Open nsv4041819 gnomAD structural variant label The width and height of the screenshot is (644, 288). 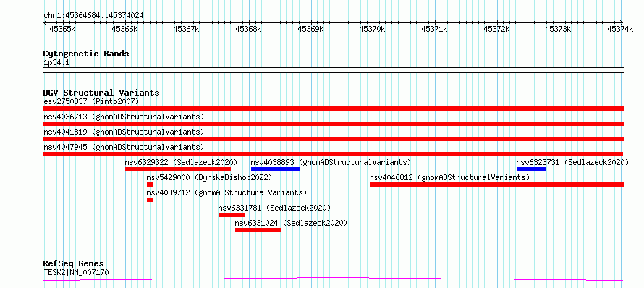(x=124, y=132)
